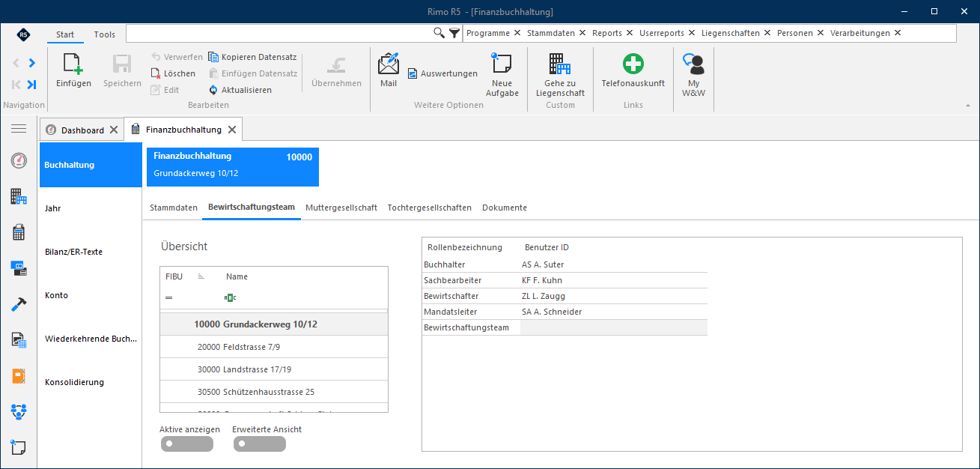Toggle the Erweiterte Ansicht switch
980x469 pixels.
click(x=259, y=444)
